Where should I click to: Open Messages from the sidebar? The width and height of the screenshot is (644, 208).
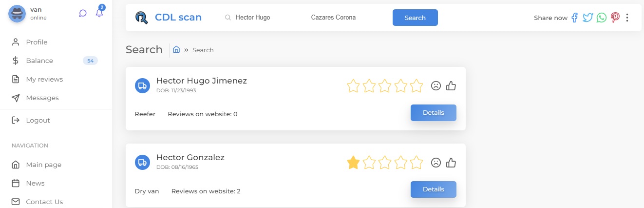pos(42,98)
